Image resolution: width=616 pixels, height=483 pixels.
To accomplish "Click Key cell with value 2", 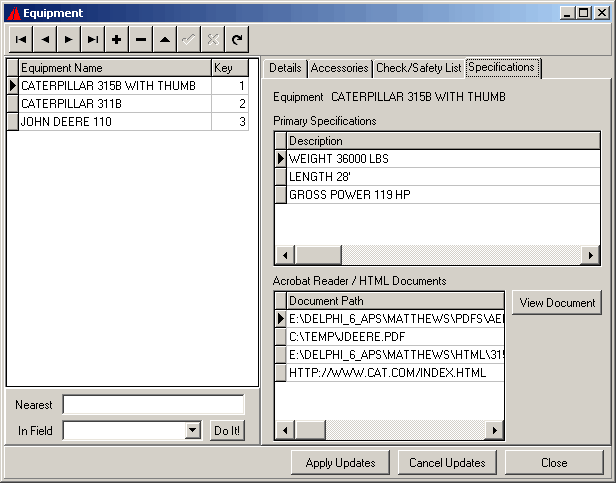I will coord(230,104).
